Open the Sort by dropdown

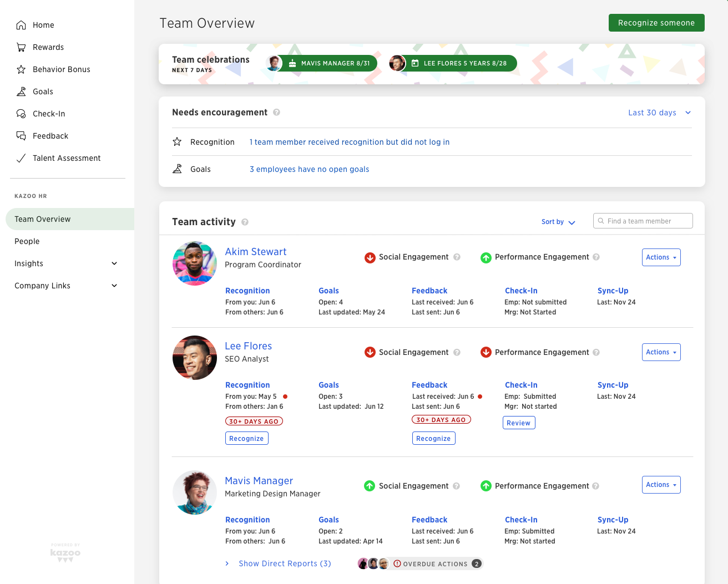coord(558,222)
